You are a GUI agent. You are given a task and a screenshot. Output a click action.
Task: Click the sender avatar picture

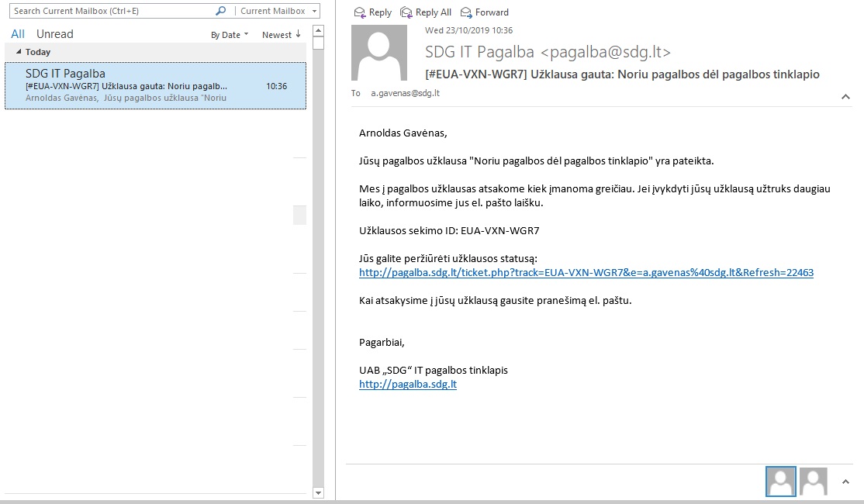[379, 53]
